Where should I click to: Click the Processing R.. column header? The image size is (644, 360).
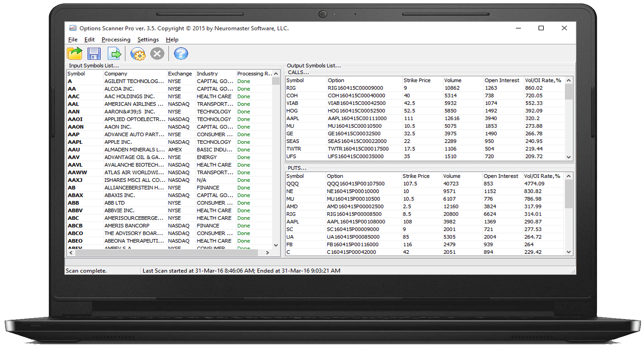tap(254, 74)
